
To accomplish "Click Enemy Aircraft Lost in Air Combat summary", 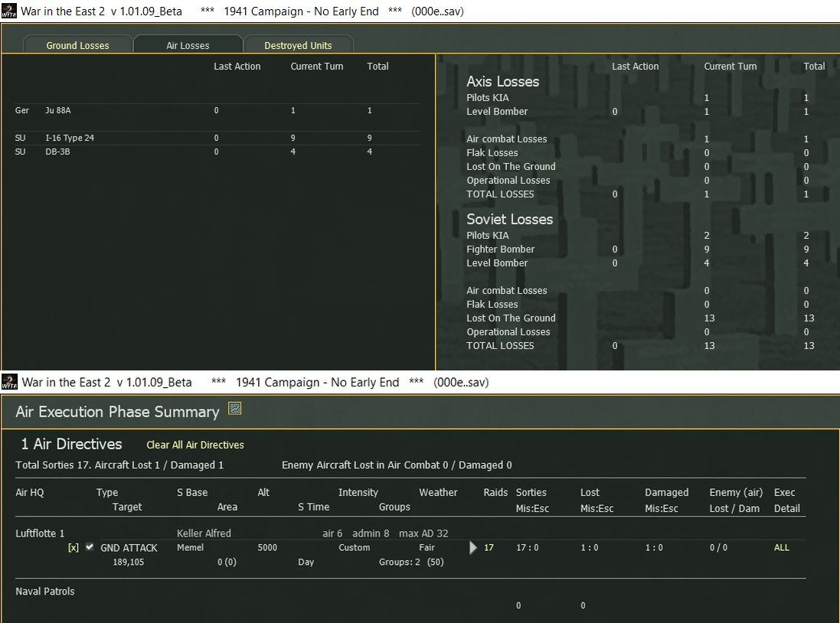I will point(397,465).
